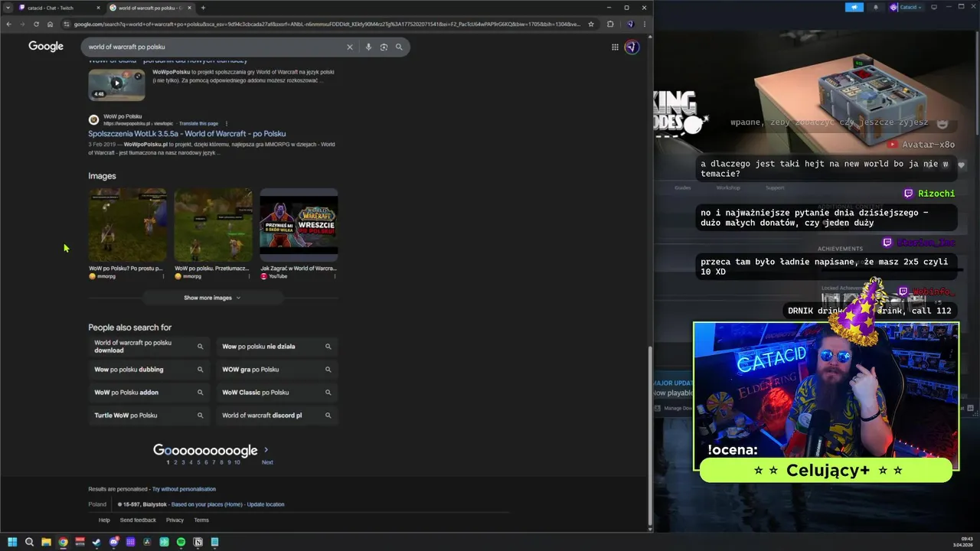
Task: Go to results page 10
Action: coord(237,462)
